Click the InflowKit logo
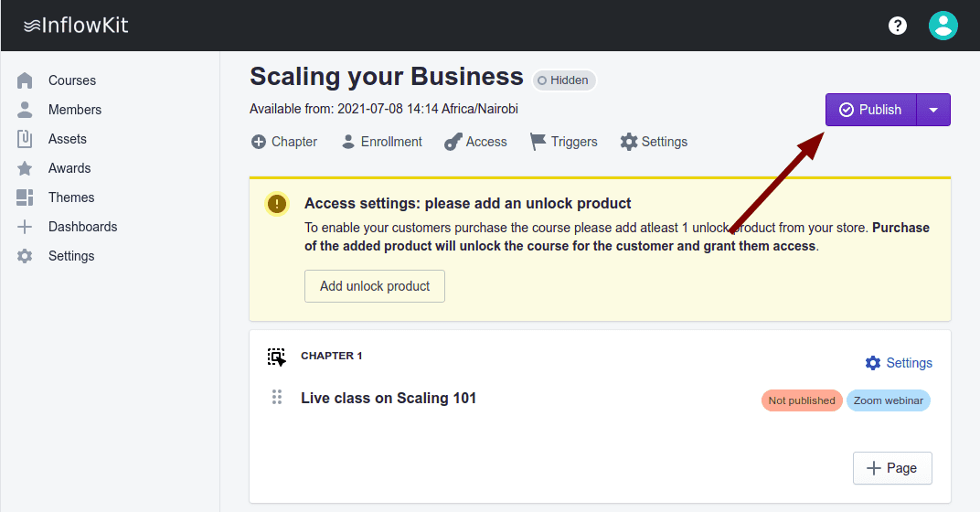980x512 pixels. click(76, 26)
